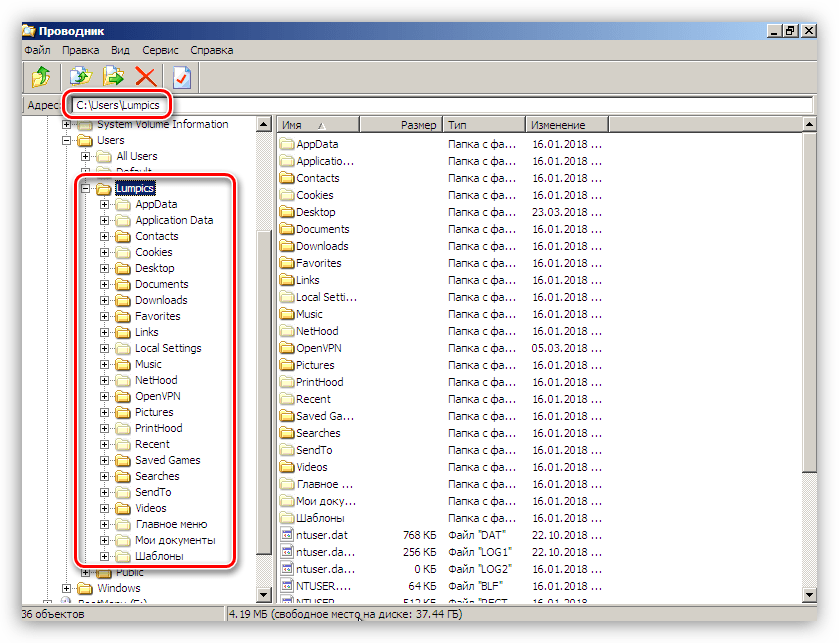Screen dimensions: 839x643
Task: Select Saved Games in the folder tree
Action: point(167,460)
